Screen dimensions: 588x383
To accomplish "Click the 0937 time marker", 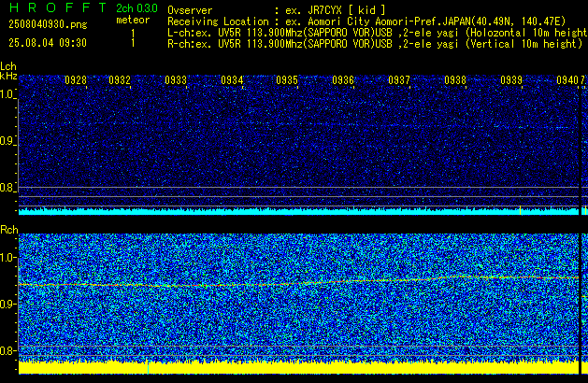I will tap(399, 80).
